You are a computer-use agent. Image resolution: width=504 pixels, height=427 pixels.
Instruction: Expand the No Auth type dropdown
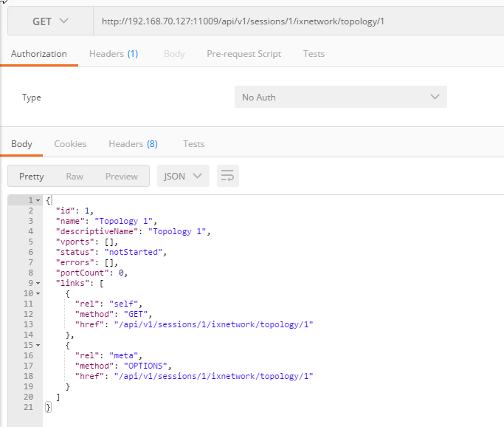[340, 98]
